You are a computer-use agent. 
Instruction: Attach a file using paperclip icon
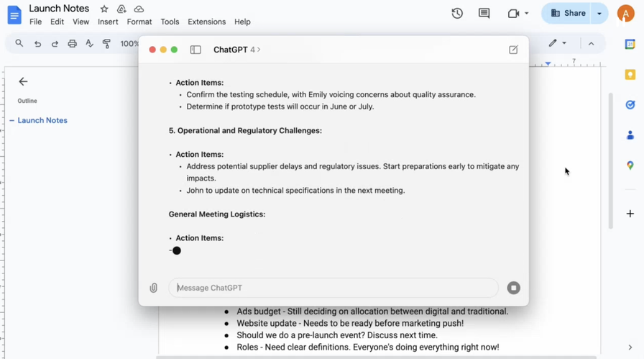(x=153, y=288)
